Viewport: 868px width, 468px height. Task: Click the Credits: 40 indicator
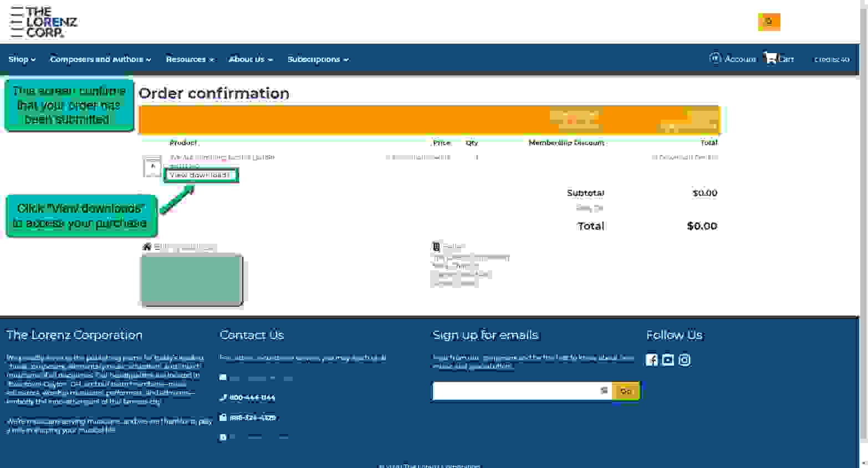pos(831,59)
